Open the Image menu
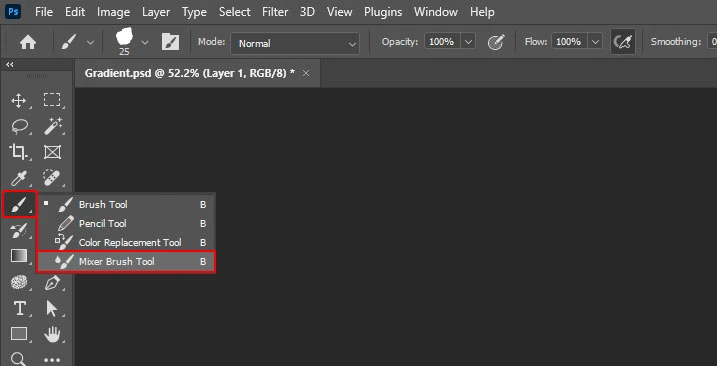717x366 pixels. tap(113, 12)
